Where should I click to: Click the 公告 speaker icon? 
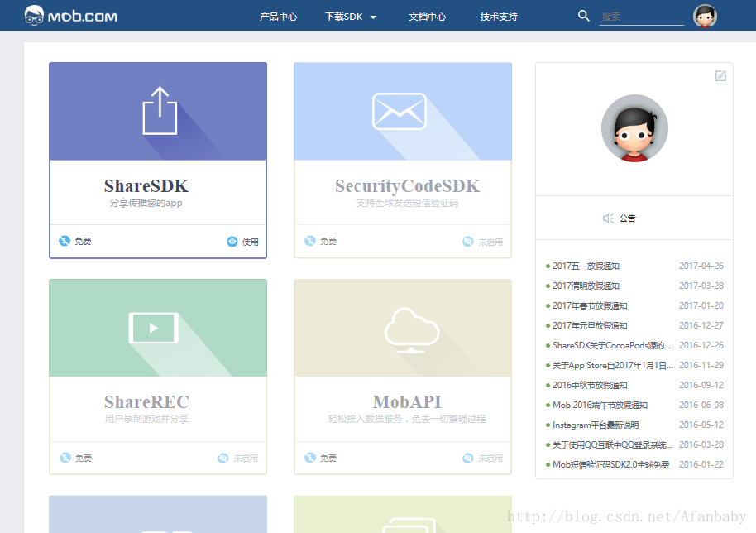point(608,218)
